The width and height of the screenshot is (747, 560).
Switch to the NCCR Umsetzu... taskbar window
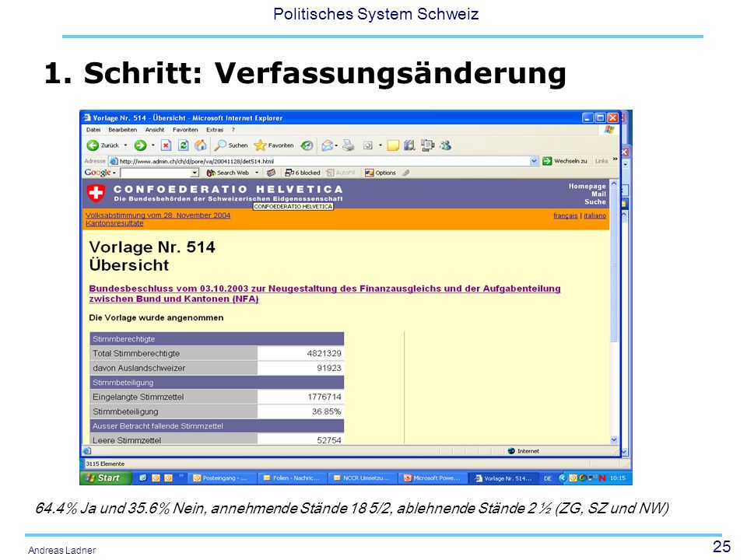[363, 478]
